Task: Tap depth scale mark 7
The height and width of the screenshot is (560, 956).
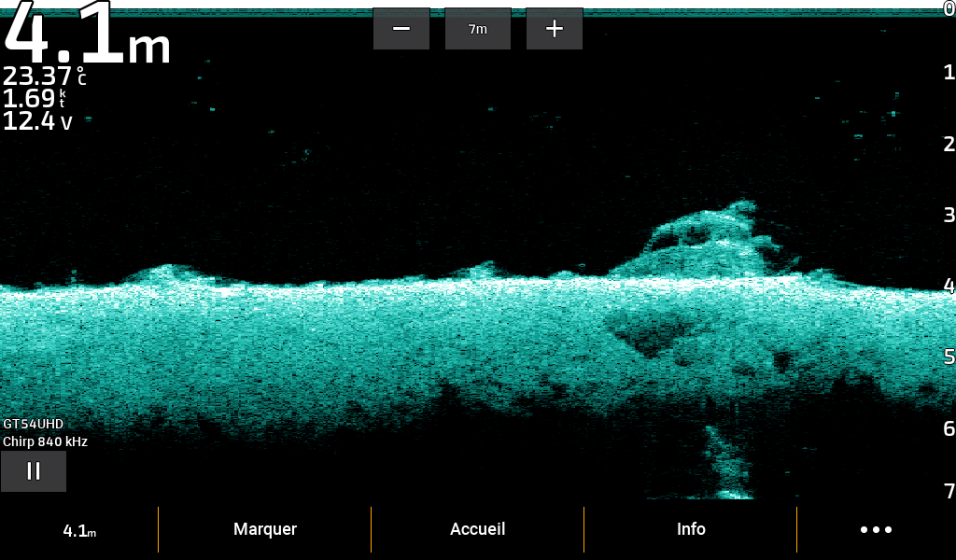Action: (949, 491)
